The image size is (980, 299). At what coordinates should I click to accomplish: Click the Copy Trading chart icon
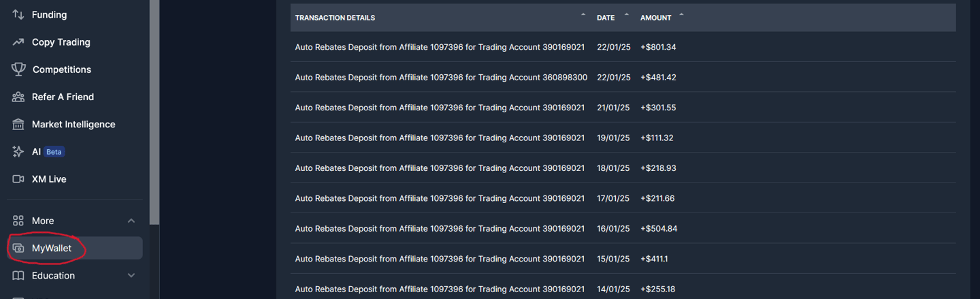coord(18,42)
